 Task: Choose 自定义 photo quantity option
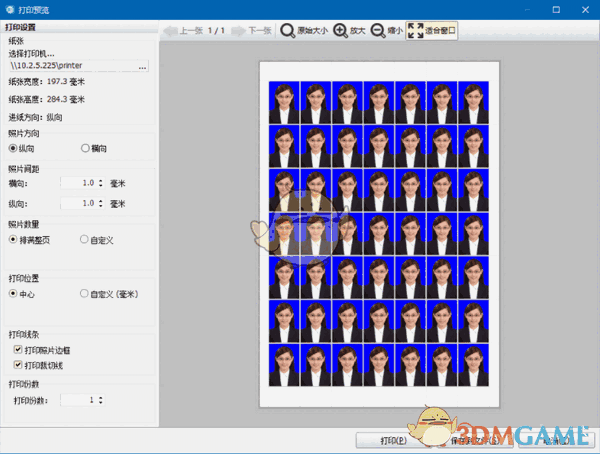point(85,240)
